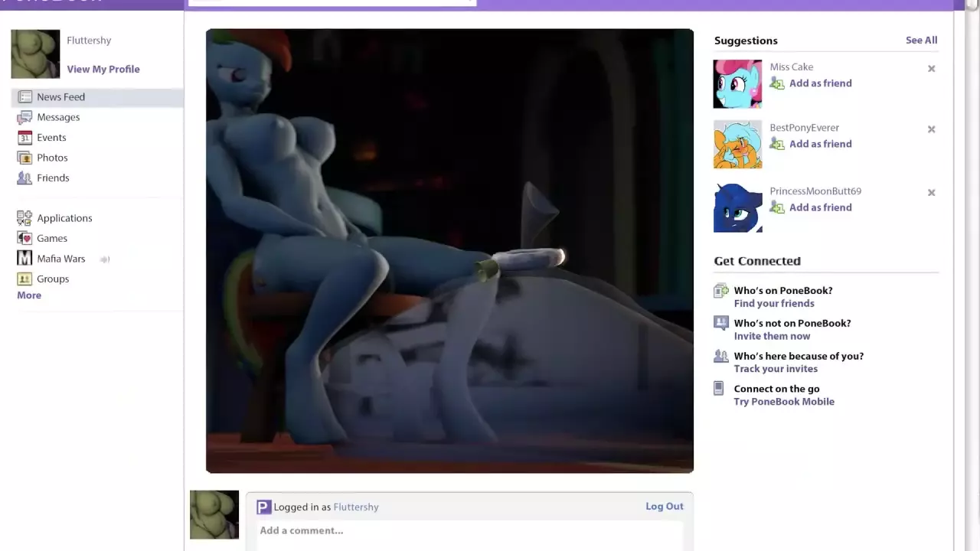Click the Friends icon in sidebar
Viewport: 980px width, 551px height.
24,178
